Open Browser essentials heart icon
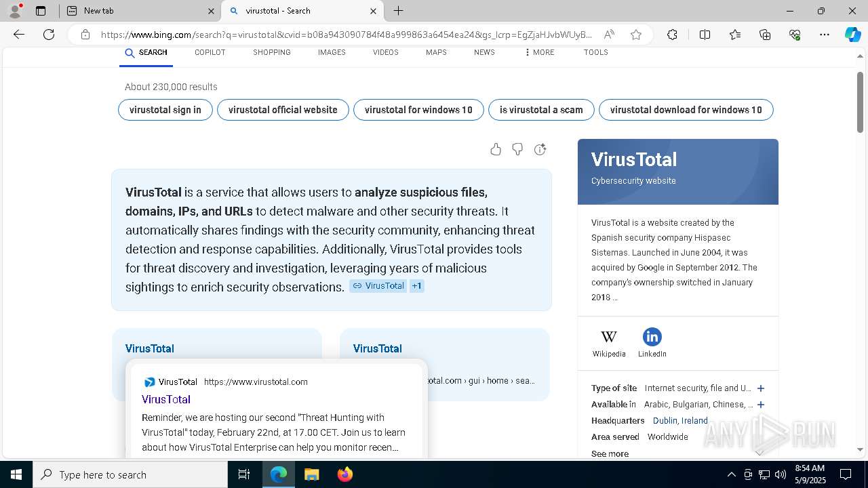 point(795,35)
